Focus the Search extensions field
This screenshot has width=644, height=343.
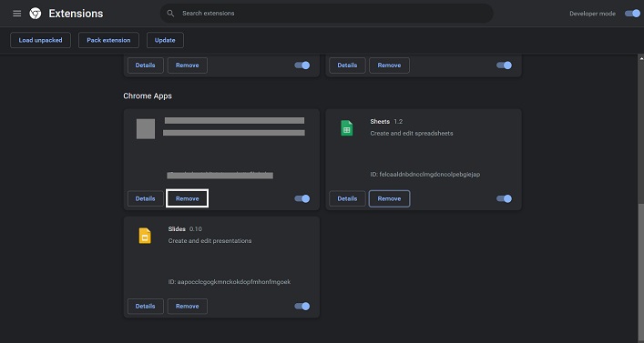(x=326, y=14)
